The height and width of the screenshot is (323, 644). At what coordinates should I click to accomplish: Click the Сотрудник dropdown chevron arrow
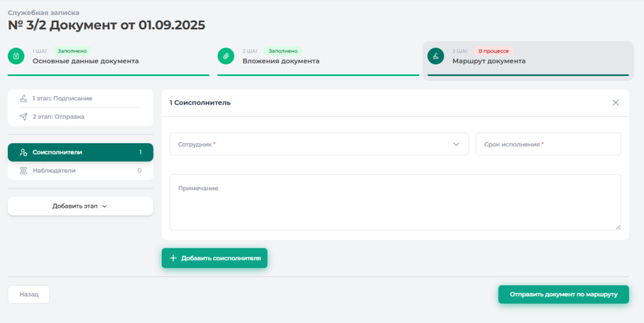click(456, 144)
